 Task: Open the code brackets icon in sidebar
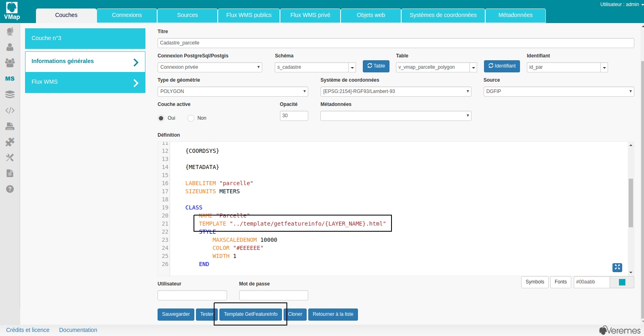(x=10, y=110)
